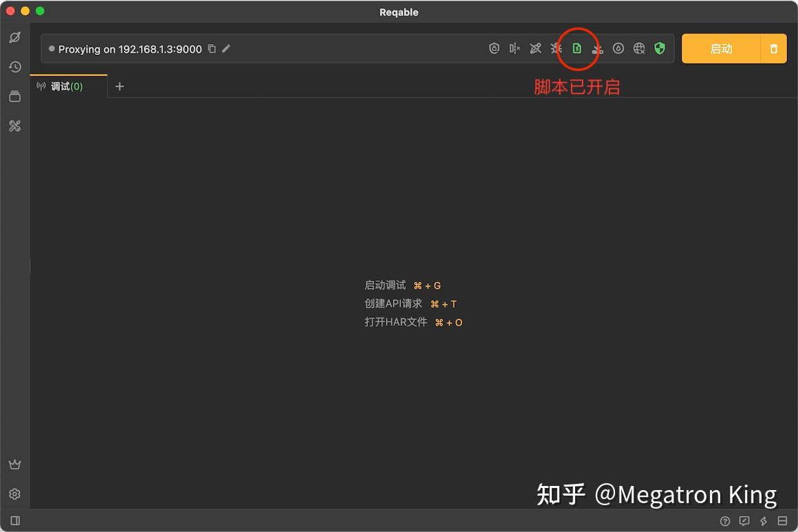Open the scripting feature circled in red

click(x=576, y=48)
